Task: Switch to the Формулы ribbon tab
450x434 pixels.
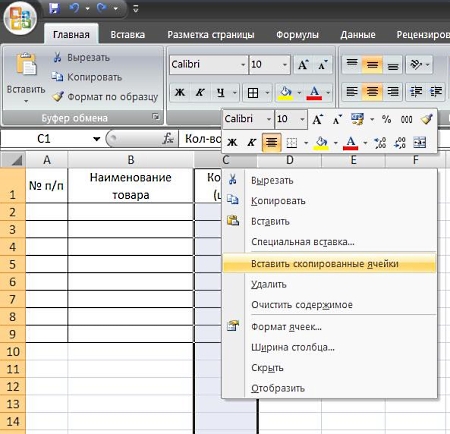Action: [297, 35]
